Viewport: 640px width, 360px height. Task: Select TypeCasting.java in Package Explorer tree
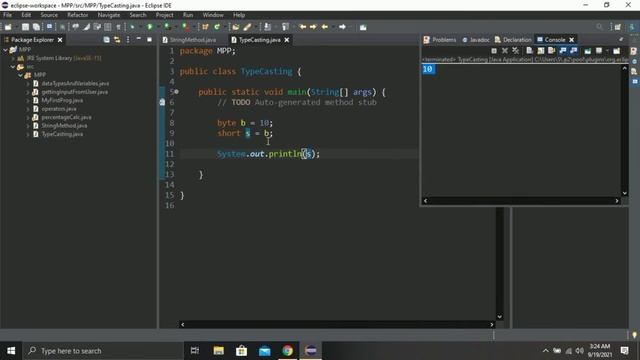[62, 134]
